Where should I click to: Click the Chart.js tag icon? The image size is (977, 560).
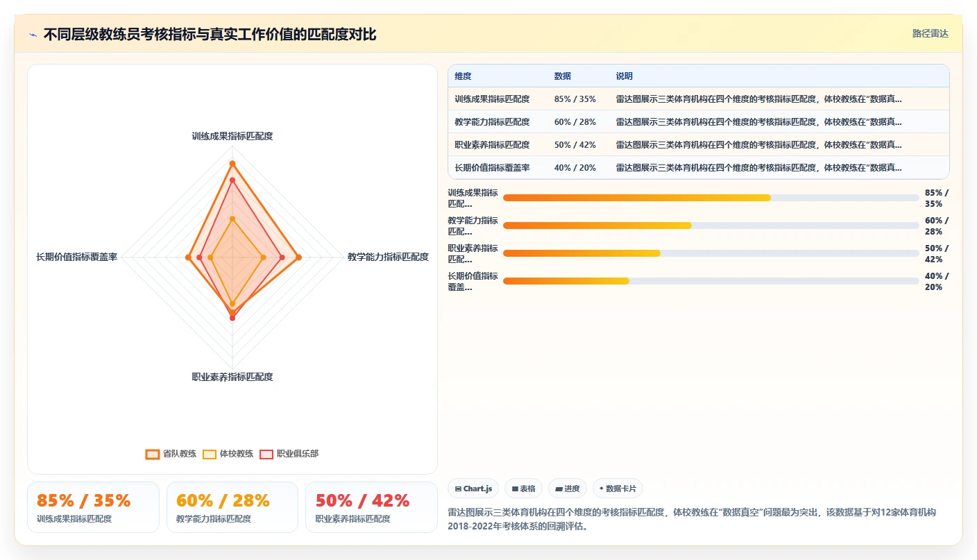(x=458, y=489)
